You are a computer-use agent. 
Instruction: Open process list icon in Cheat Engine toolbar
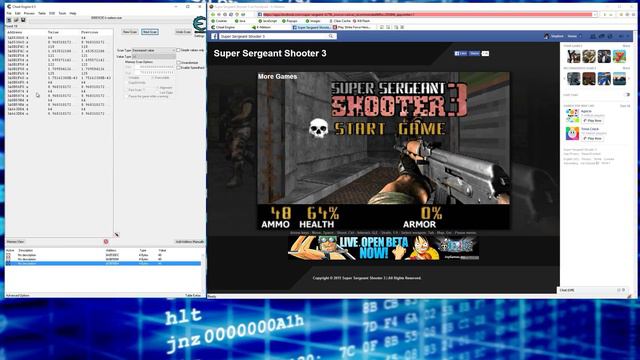(x=9, y=20)
